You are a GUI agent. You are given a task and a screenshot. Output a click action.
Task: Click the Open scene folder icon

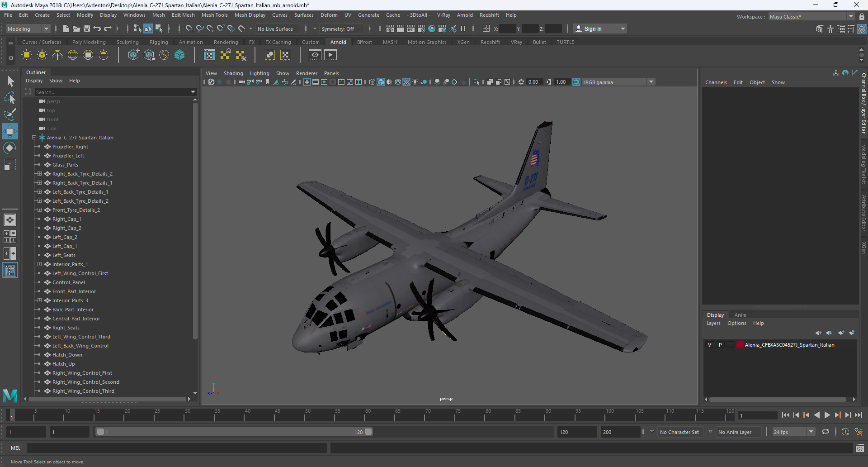tap(76, 29)
